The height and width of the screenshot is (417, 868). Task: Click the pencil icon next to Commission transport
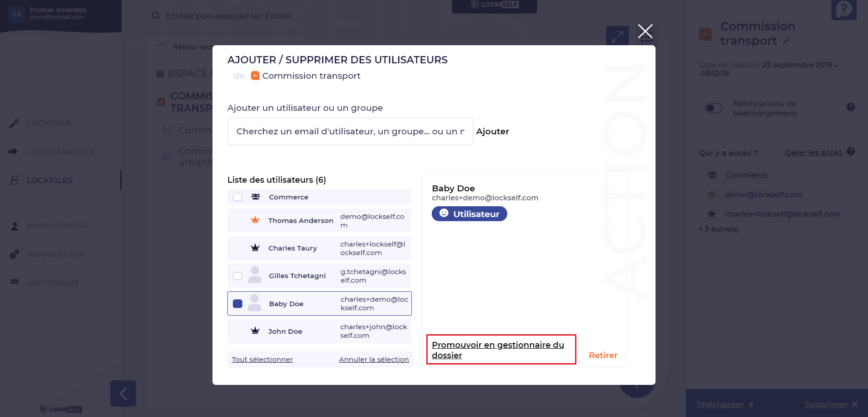pyautogui.click(x=787, y=41)
